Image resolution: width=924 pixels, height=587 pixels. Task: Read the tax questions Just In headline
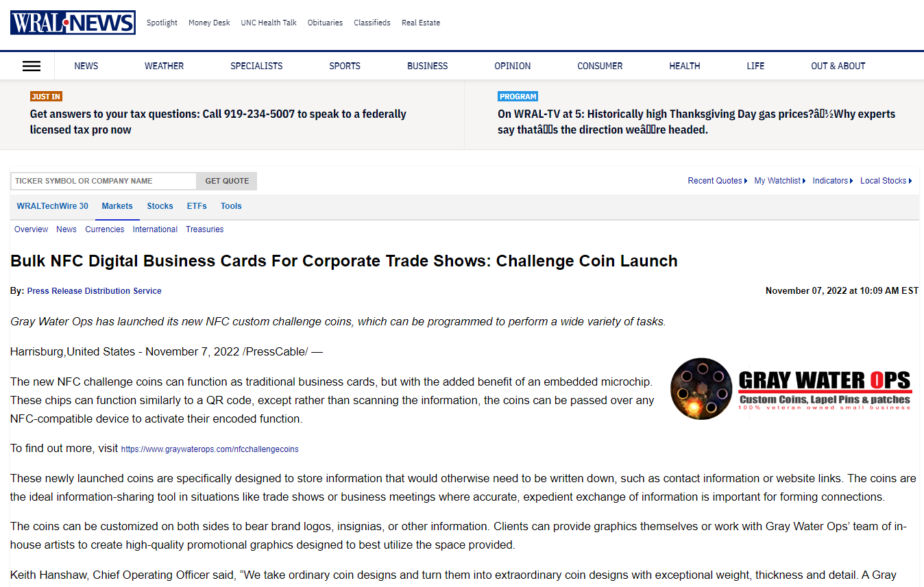[218, 122]
